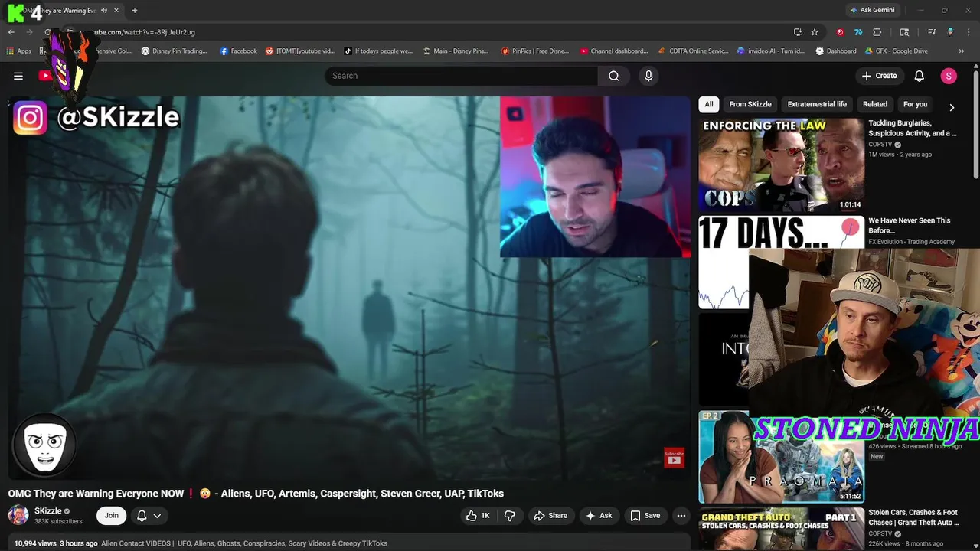
Task: Focus the YouTube search field
Action: pos(462,76)
